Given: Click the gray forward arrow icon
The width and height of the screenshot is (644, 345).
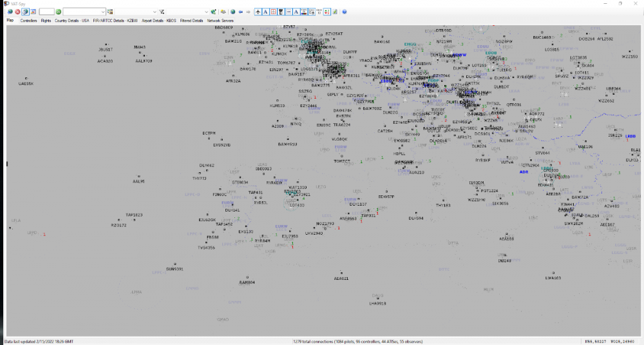Looking at the screenshot, I should coord(248,12).
